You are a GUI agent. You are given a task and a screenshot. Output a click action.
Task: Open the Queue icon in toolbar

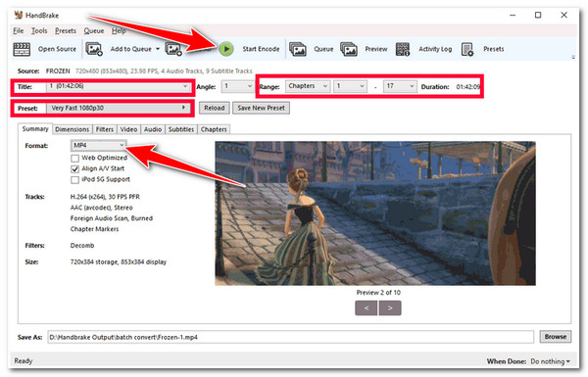(298, 49)
